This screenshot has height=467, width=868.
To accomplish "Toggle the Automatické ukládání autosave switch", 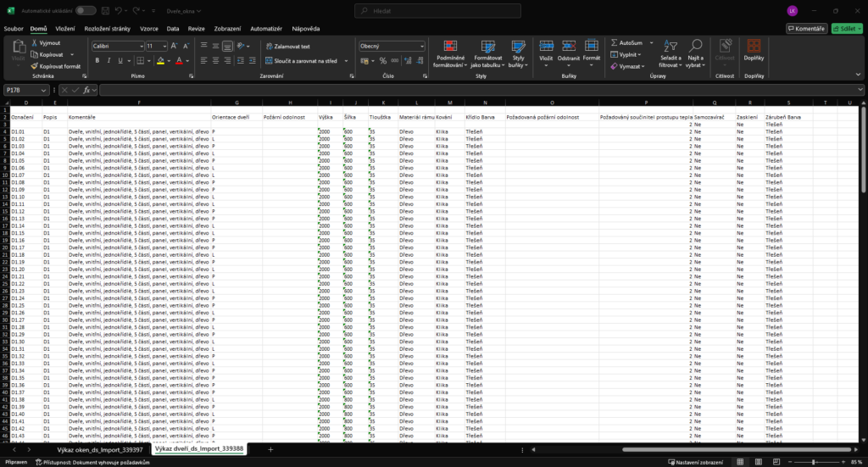I will pyautogui.click(x=86, y=10).
